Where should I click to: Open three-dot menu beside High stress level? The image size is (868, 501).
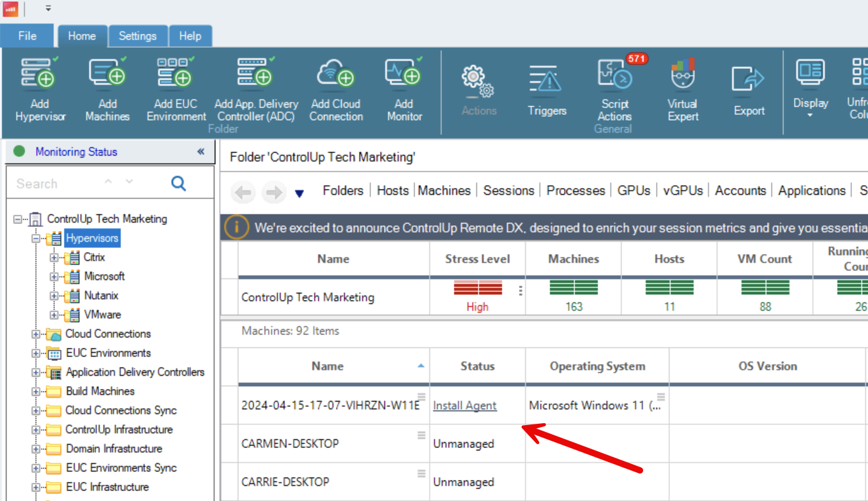tap(520, 291)
